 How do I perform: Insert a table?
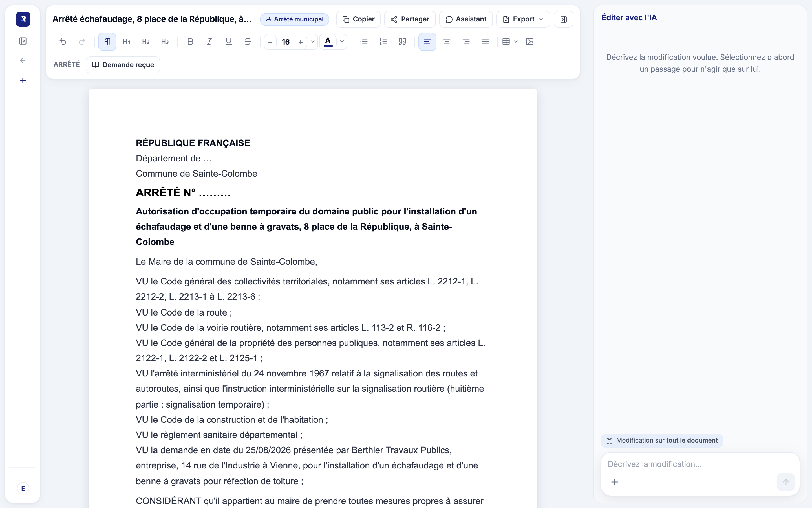point(506,42)
